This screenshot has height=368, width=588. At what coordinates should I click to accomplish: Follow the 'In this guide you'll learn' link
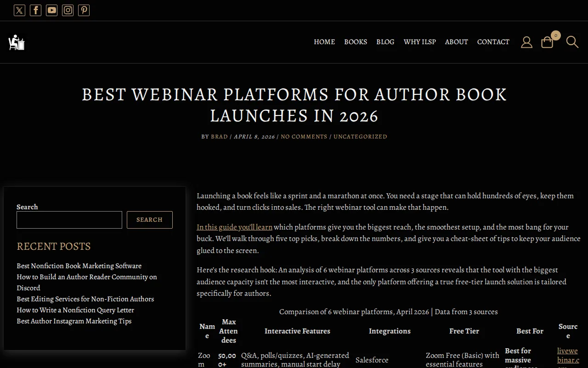pyautogui.click(x=234, y=227)
